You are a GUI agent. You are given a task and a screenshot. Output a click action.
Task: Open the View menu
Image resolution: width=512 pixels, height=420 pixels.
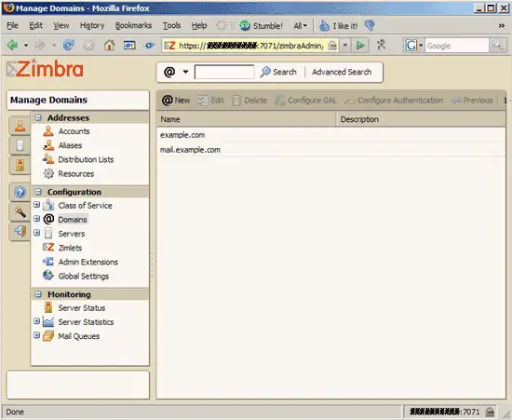click(x=61, y=25)
